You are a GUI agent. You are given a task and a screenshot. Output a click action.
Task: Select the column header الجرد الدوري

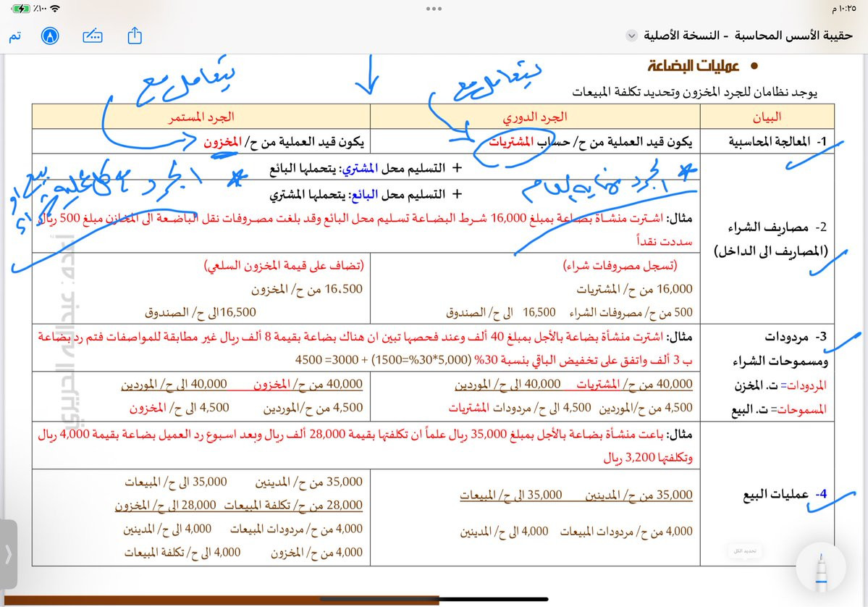[x=535, y=117]
